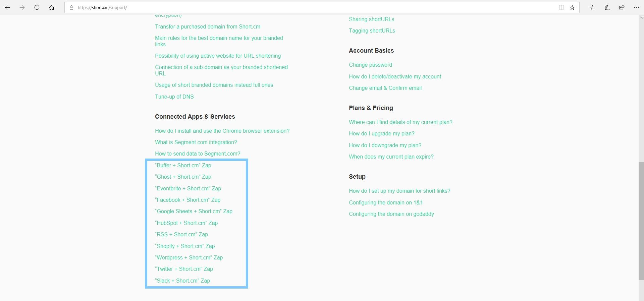This screenshot has width=644, height=301.
Task: Add page to favorites with star icon
Action: pos(572,7)
